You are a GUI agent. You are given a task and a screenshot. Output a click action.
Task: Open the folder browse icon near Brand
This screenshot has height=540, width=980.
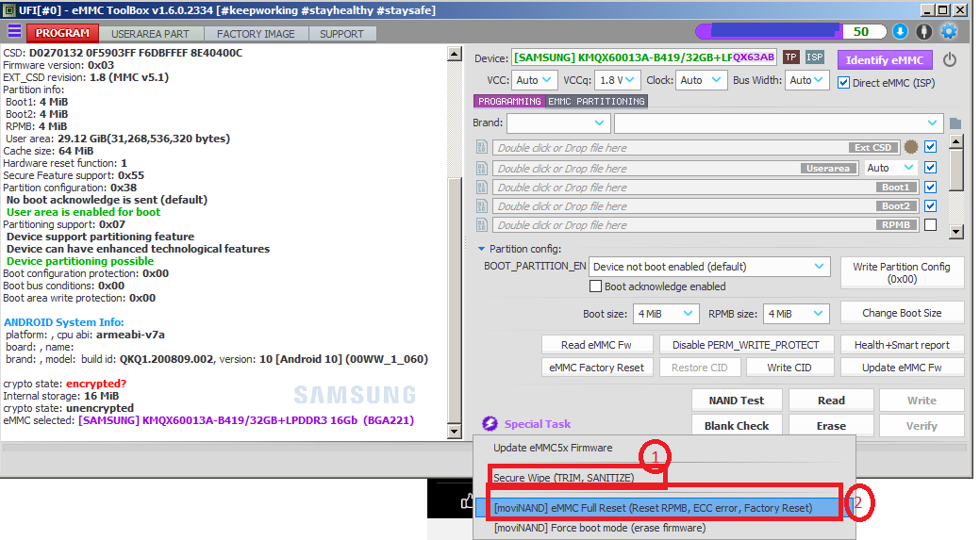(x=955, y=123)
